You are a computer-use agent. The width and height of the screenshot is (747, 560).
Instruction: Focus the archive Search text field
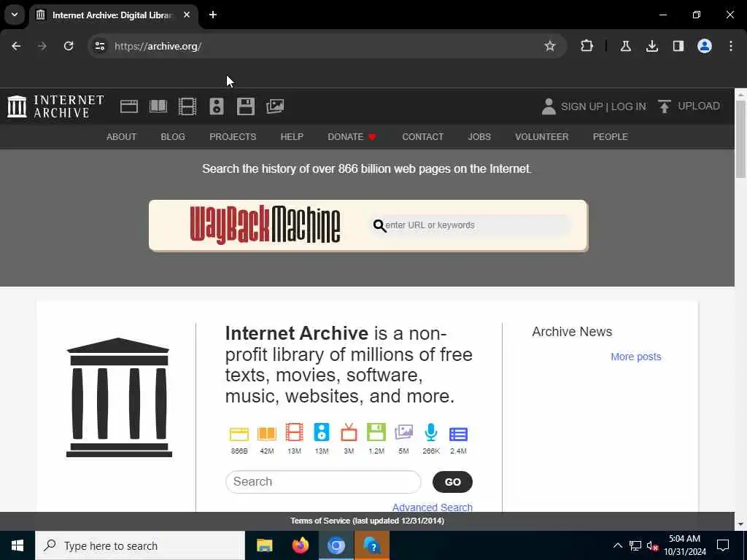[x=323, y=482]
